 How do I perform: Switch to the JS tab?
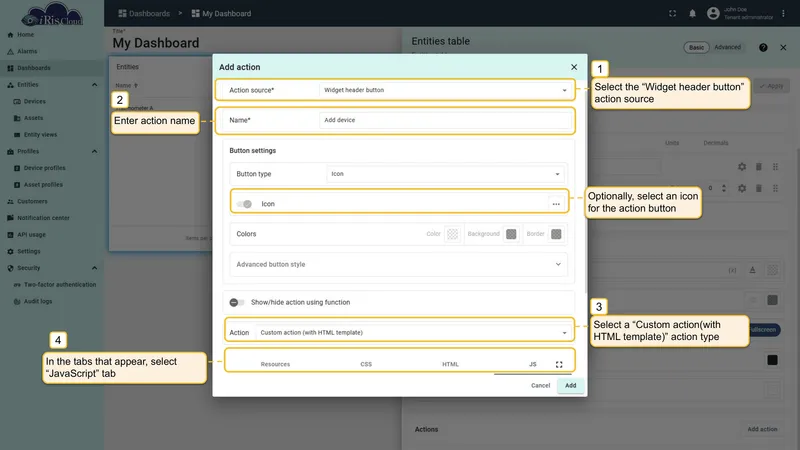[x=533, y=364]
